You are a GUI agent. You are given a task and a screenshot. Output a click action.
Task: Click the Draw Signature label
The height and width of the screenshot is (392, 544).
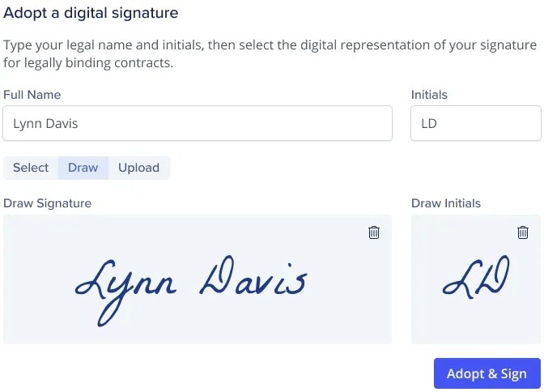tap(48, 203)
